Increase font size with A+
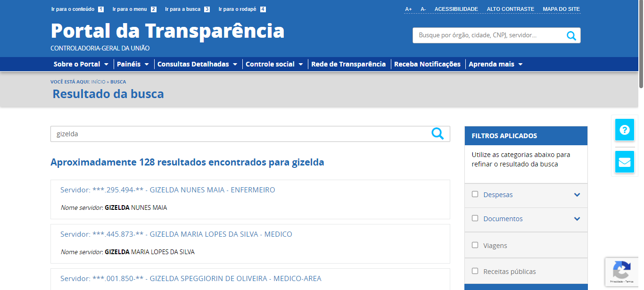The image size is (644, 290). click(408, 9)
